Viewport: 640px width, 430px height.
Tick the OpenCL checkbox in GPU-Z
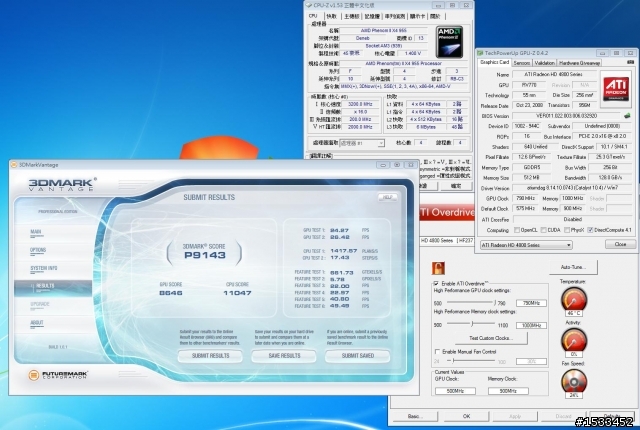click(517, 230)
